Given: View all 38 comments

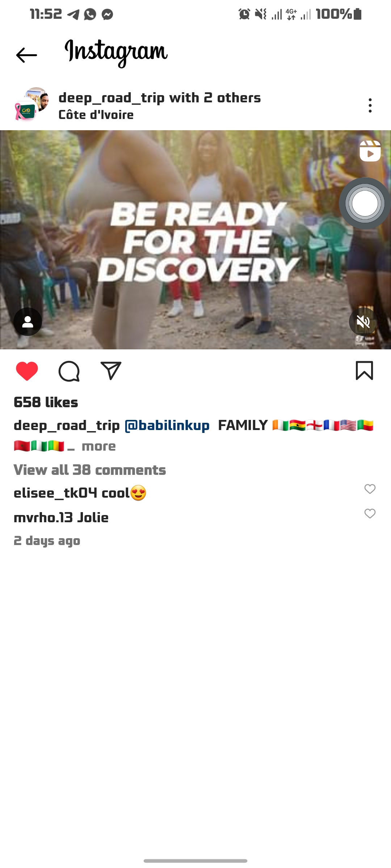Looking at the screenshot, I should click(x=90, y=470).
